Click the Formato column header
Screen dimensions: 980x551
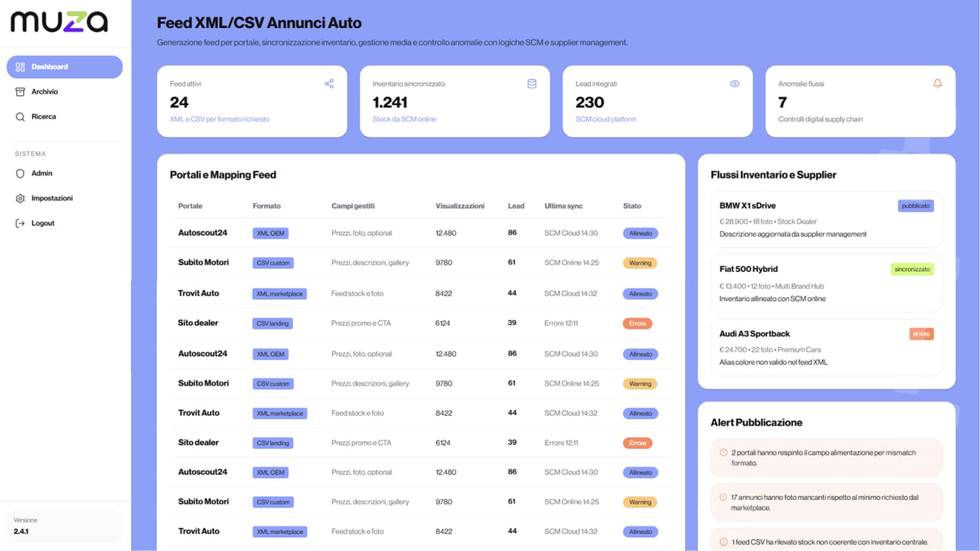click(x=267, y=206)
